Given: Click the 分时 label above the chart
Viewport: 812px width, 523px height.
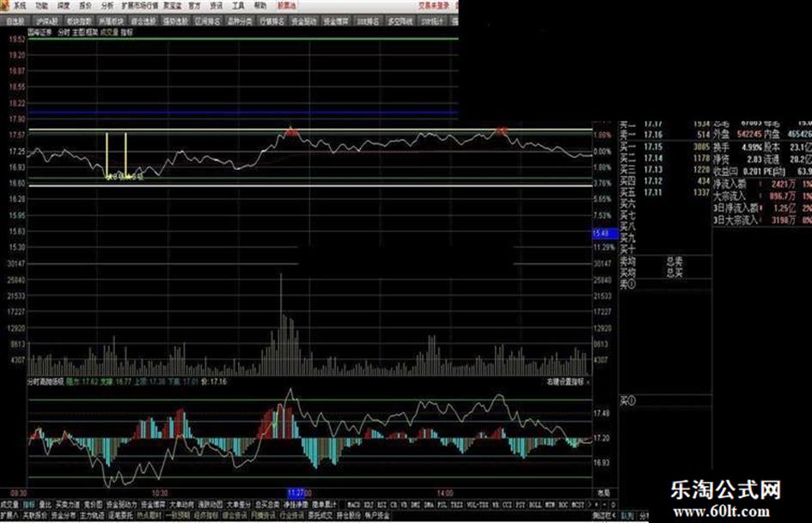Looking at the screenshot, I should [64, 32].
